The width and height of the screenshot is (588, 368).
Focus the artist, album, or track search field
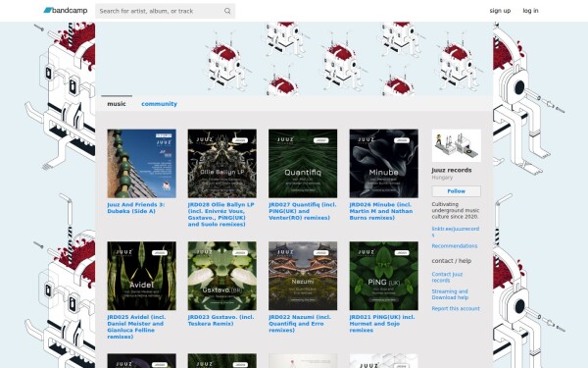(x=166, y=11)
